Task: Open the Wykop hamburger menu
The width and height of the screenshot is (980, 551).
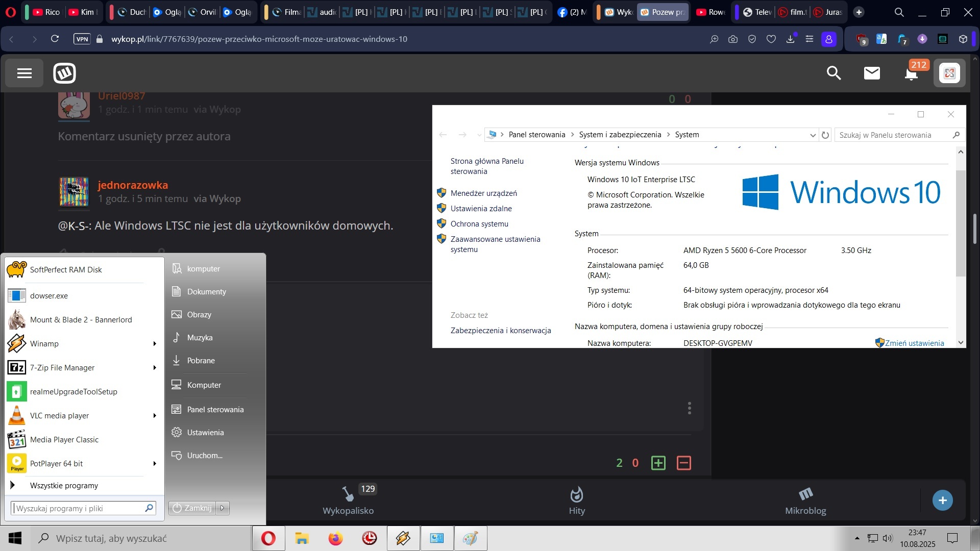Action: coord(24,73)
